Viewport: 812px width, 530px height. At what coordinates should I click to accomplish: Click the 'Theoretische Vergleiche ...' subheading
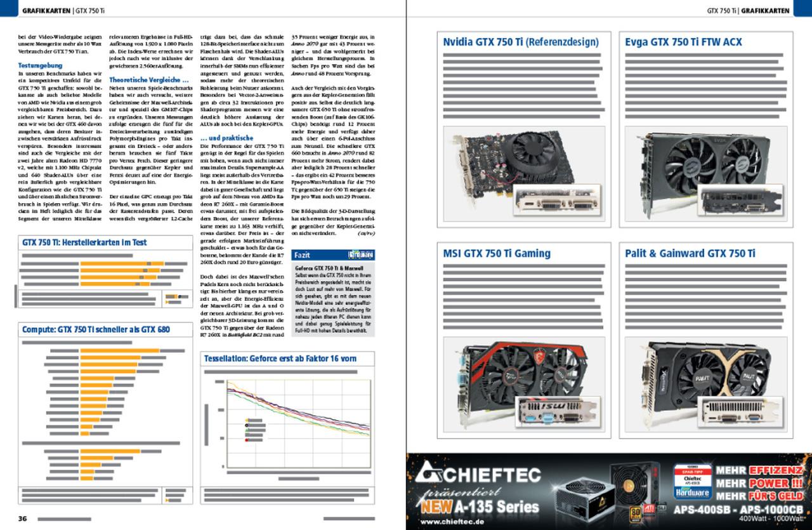click(148, 80)
